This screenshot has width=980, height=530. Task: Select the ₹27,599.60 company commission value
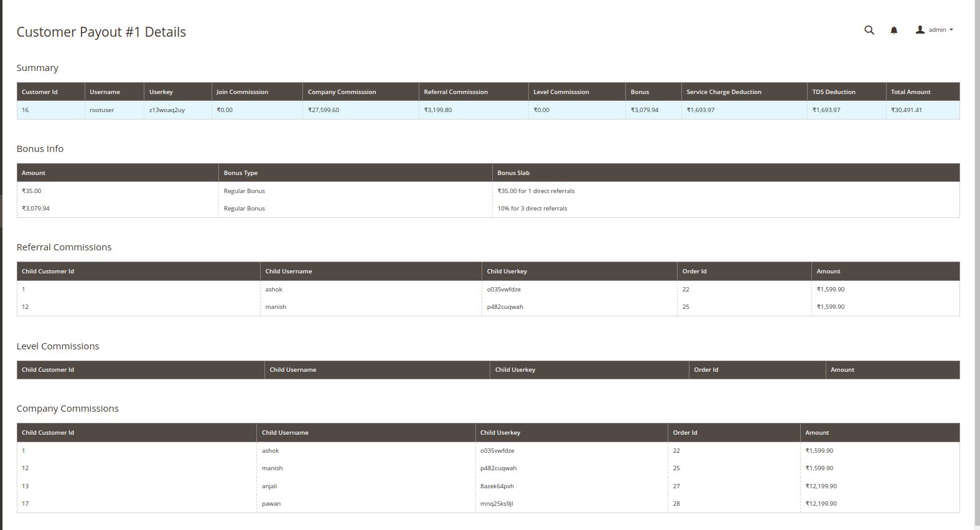324,110
